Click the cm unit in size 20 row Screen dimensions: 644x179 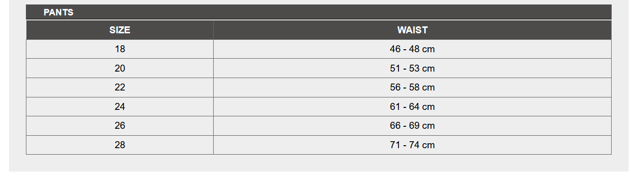tap(429, 69)
